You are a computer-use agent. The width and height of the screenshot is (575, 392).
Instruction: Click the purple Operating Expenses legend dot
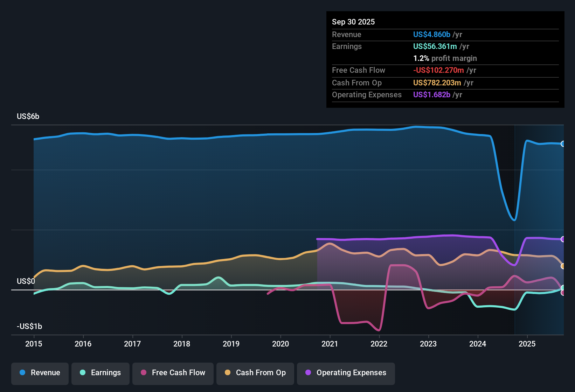[x=307, y=373]
